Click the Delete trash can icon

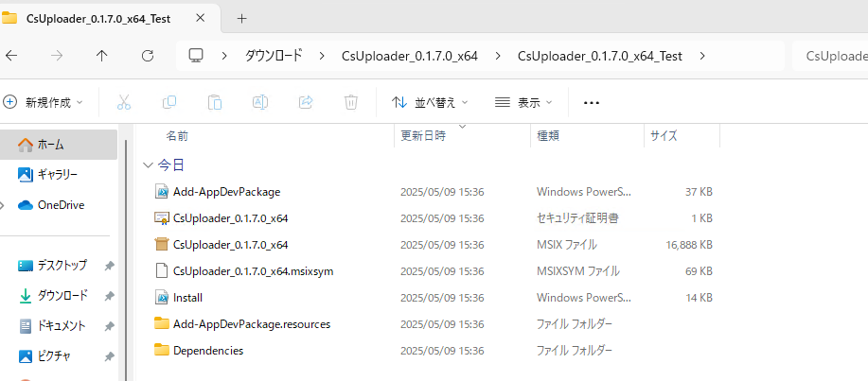tap(351, 102)
